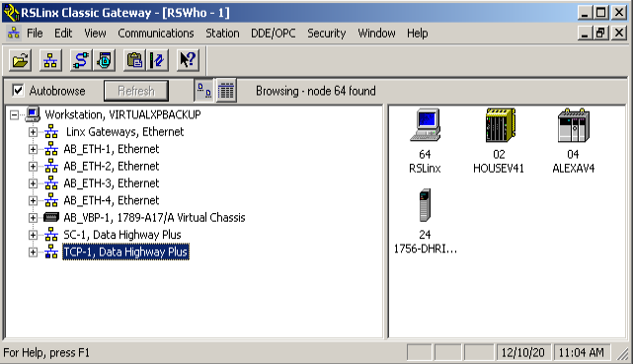The width and height of the screenshot is (633, 364).
Task: Click the Open Project folder toolbar icon
Action: tap(20, 60)
